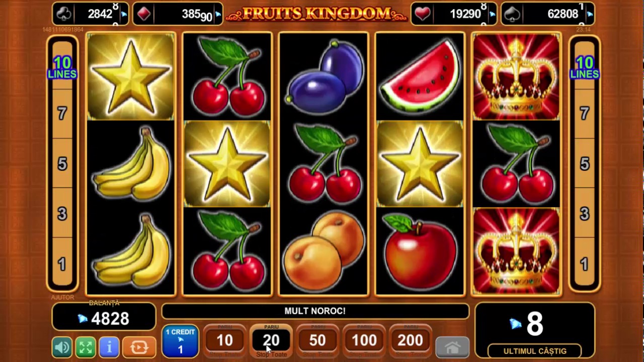The height and width of the screenshot is (362, 644).
Task: Select line 3 on right lines panel
Action: pyautogui.click(x=584, y=214)
